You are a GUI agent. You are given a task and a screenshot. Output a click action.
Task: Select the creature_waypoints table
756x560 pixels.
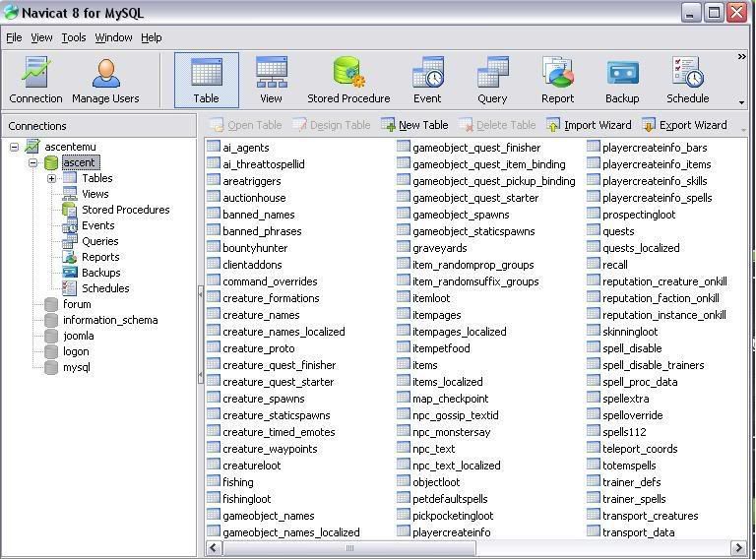coord(270,449)
